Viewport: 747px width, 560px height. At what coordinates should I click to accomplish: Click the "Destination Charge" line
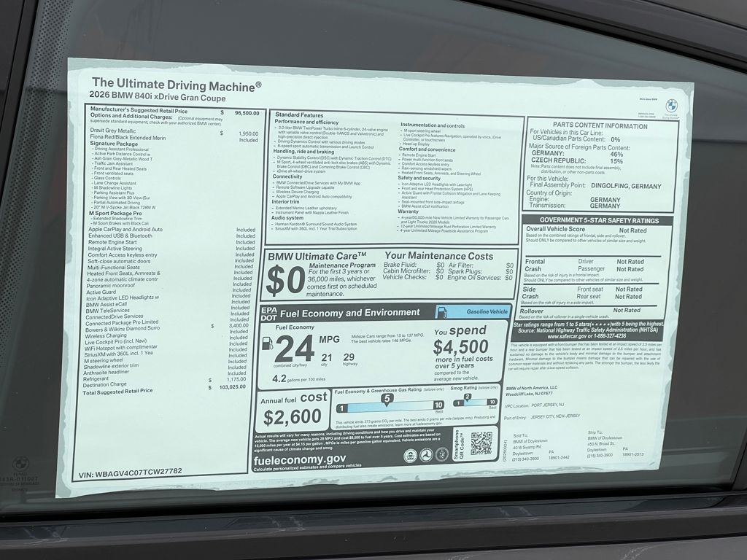coord(105,384)
